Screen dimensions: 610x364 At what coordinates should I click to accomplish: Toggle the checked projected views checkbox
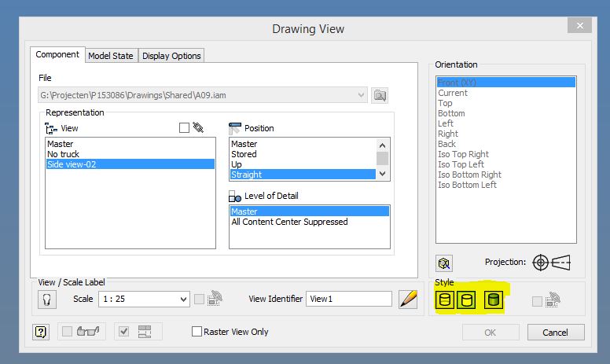[123, 331]
